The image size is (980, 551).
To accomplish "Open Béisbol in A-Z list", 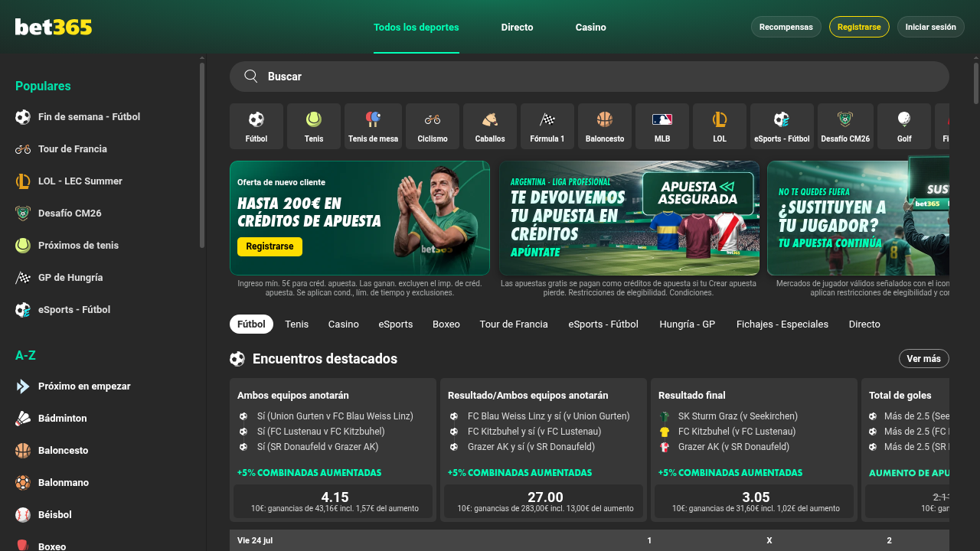I will tap(100, 515).
